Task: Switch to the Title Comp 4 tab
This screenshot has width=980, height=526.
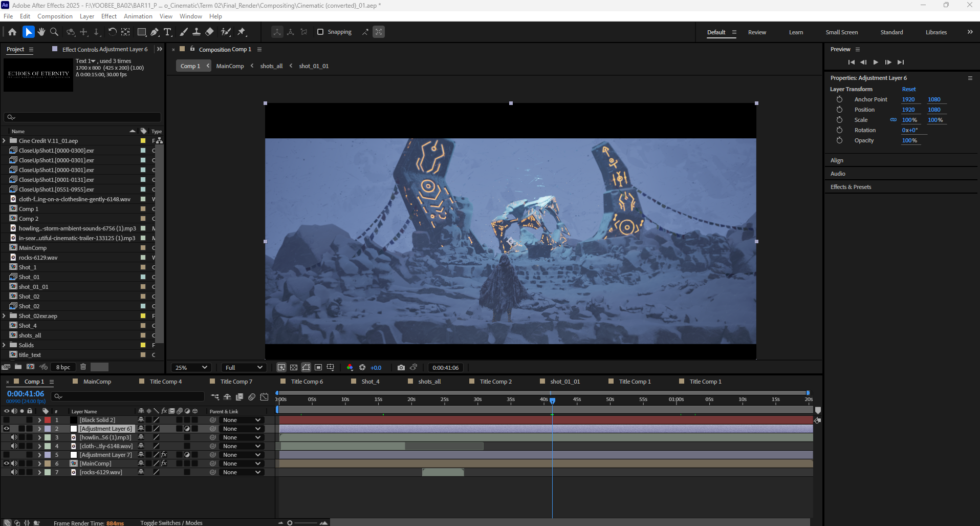Action: coord(165,382)
